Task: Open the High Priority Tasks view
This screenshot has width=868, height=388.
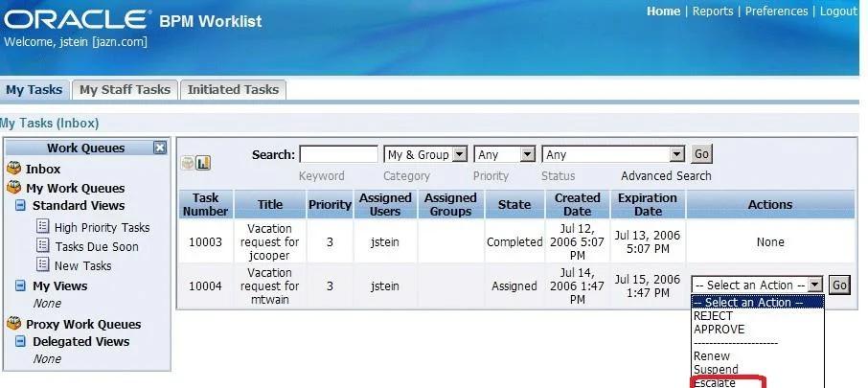Action: pos(102,227)
